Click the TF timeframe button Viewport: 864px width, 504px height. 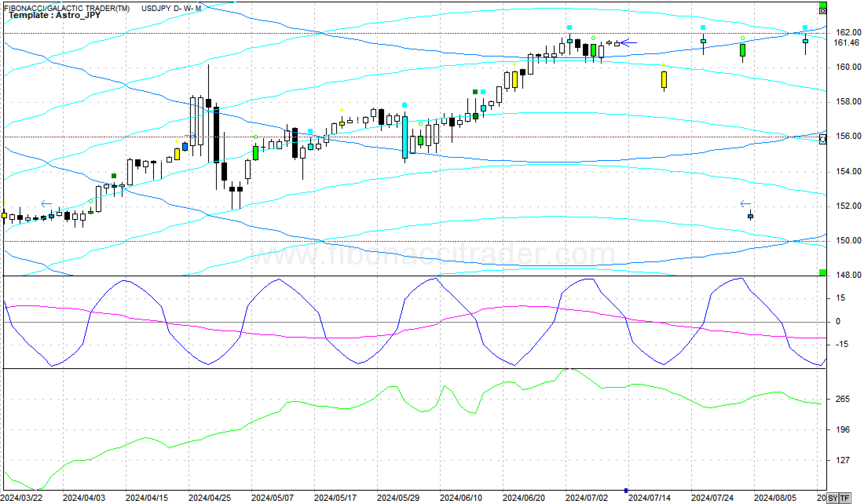pyautogui.click(x=844, y=498)
